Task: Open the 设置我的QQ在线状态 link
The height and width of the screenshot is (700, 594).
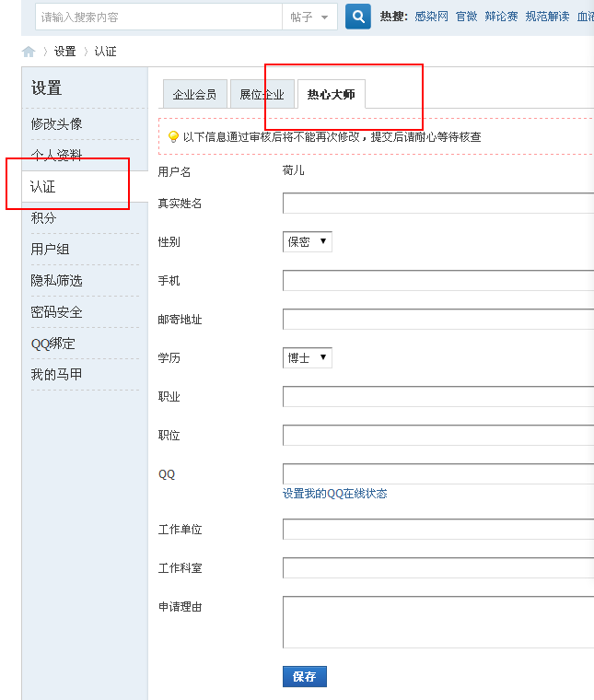Action: point(334,494)
